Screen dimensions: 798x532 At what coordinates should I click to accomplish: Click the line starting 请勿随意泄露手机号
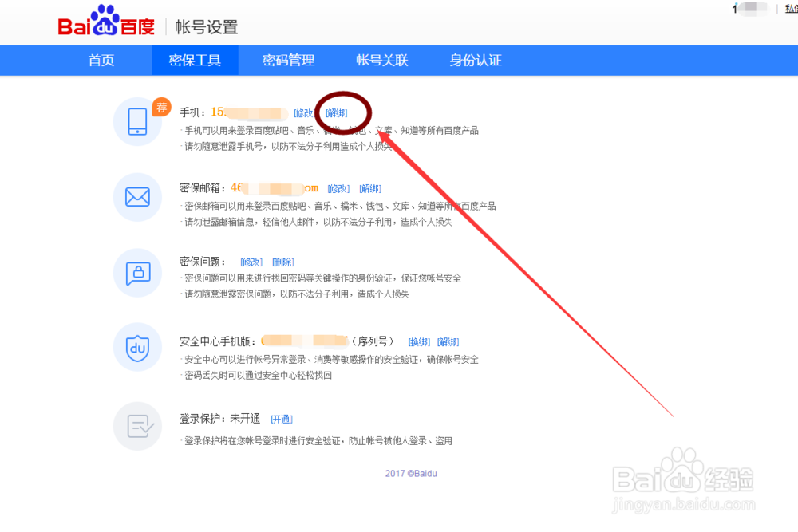pyautogui.click(x=287, y=147)
